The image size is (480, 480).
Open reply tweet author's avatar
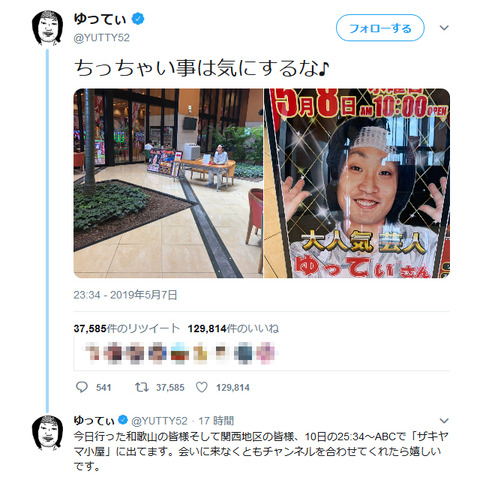click(x=47, y=433)
